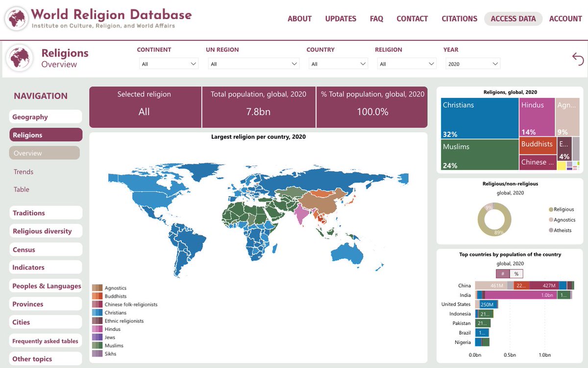Viewport: 588px width, 368px height.
Task: Click the China bar's 427M segment
Action: 544,286
